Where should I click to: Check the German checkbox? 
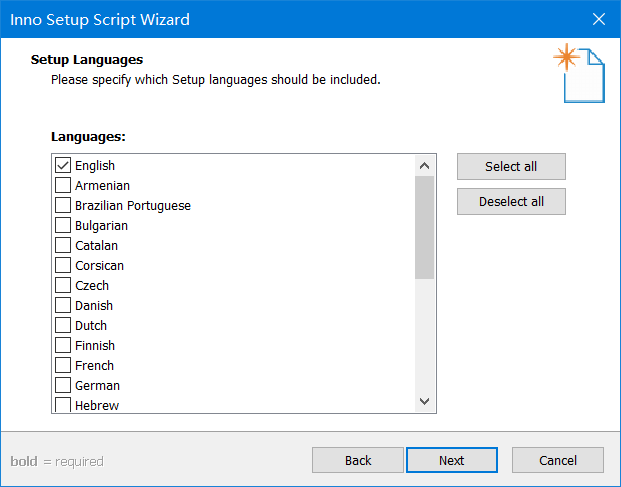click(x=63, y=385)
